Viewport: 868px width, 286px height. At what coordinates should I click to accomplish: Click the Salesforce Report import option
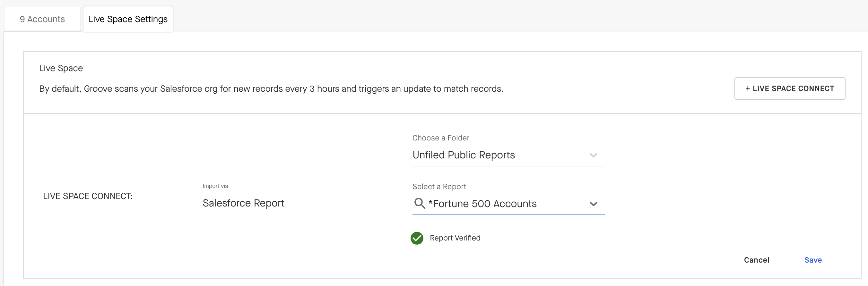(243, 203)
